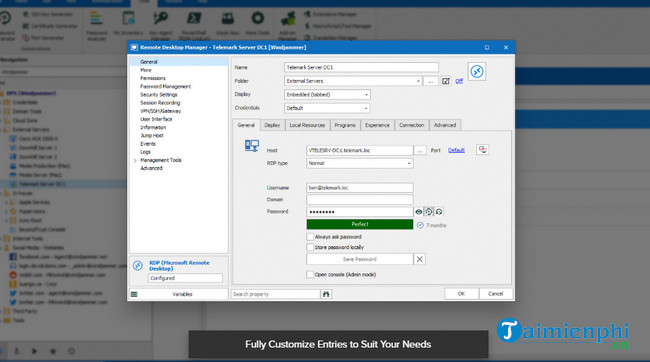Open Extensions Manager in ribbon
Viewport: 650px width, 362px height.
(330, 14)
